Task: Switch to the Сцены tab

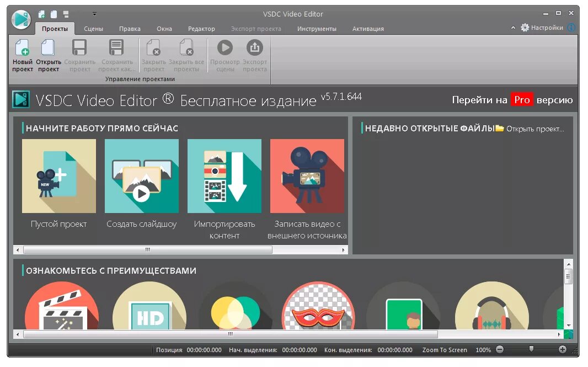Action: click(x=93, y=29)
